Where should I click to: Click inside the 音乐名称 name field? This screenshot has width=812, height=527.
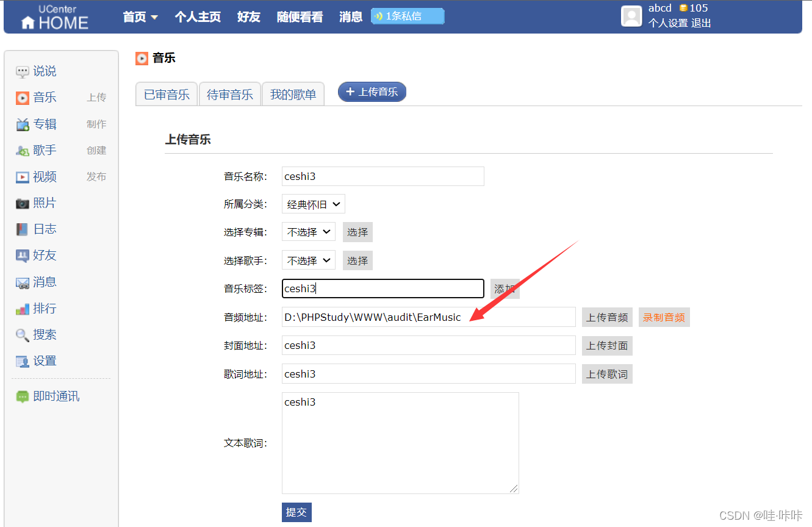click(383, 176)
